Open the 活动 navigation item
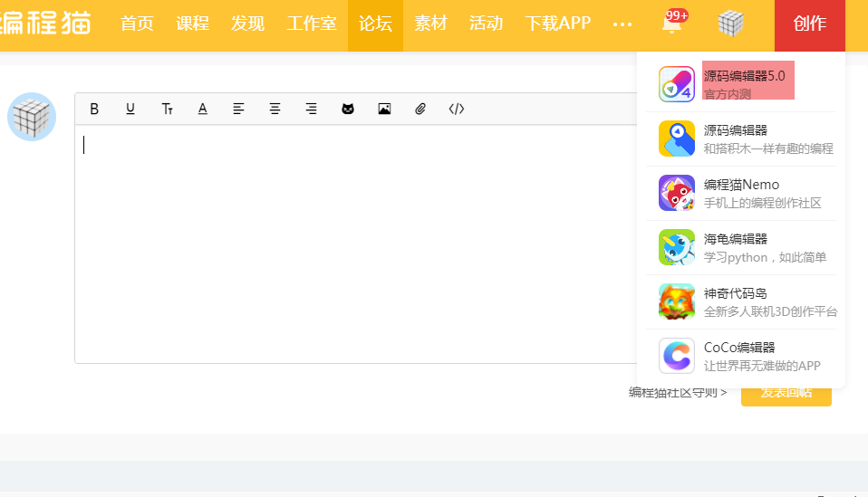The width and height of the screenshot is (868, 497). pos(486,24)
